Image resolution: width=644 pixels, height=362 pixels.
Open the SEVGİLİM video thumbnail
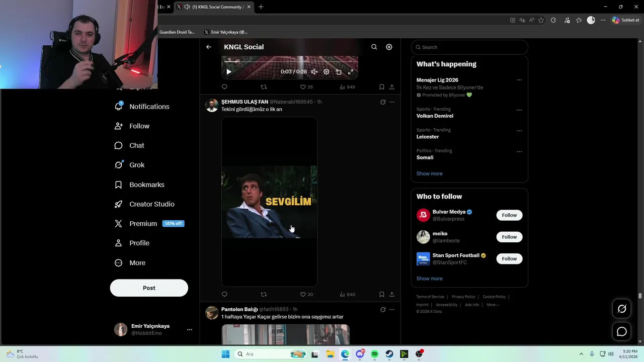270,202
